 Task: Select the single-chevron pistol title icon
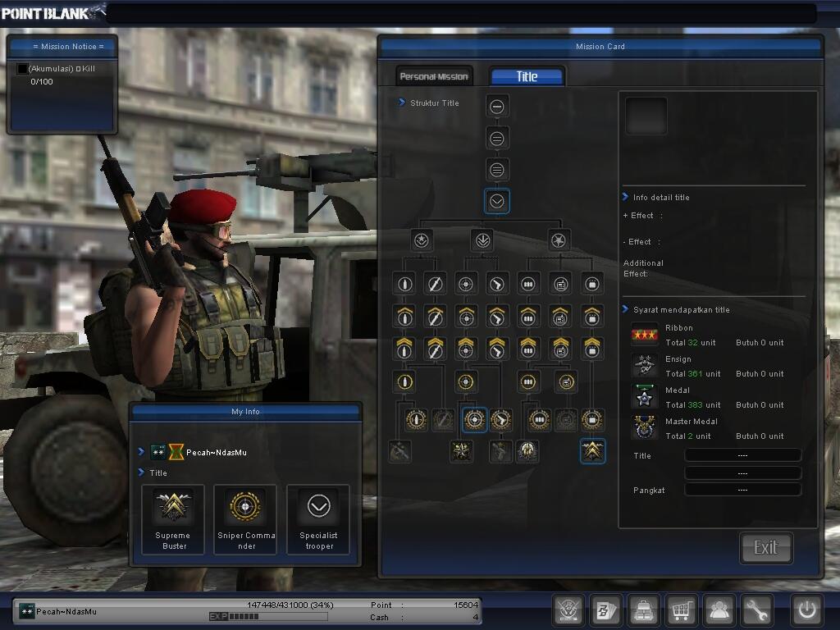(497, 317)
